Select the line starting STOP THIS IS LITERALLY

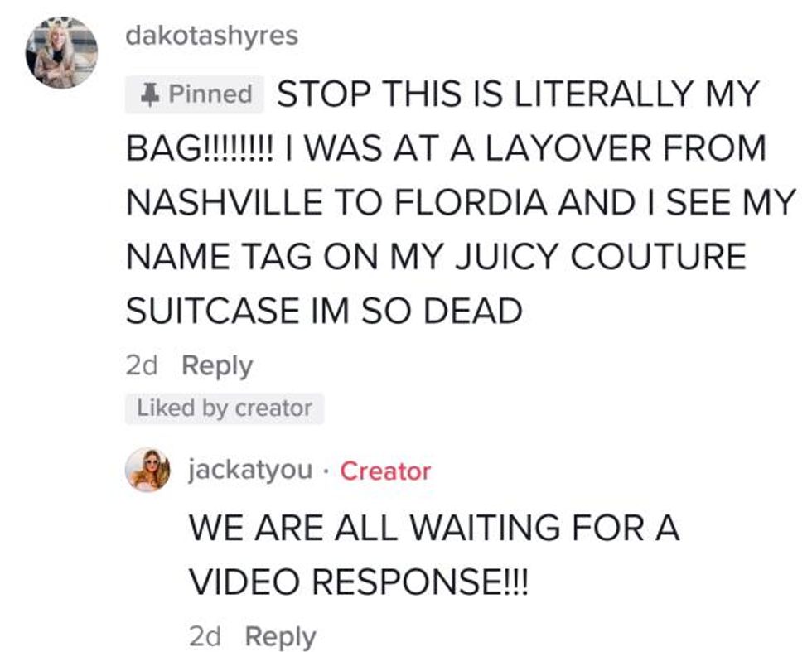click(517, 94)
